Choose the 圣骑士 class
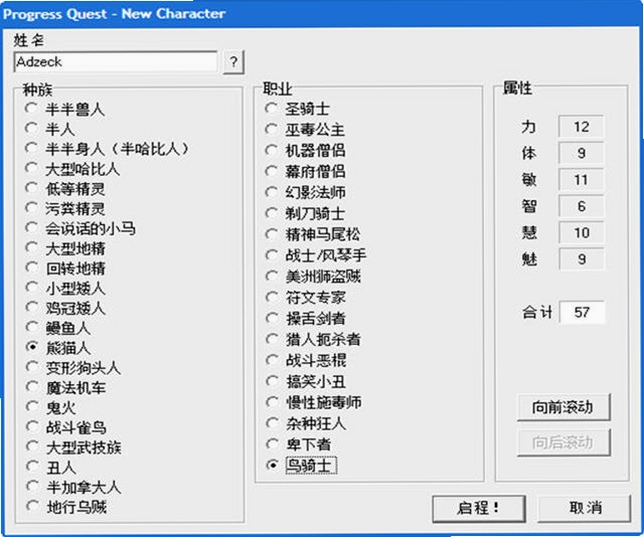644x537 pixels. click(297, 108)
